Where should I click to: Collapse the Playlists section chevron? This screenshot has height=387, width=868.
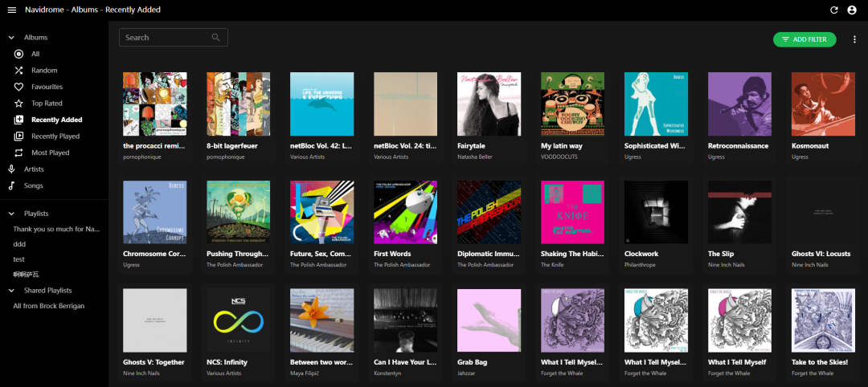[x=11, y=214]
